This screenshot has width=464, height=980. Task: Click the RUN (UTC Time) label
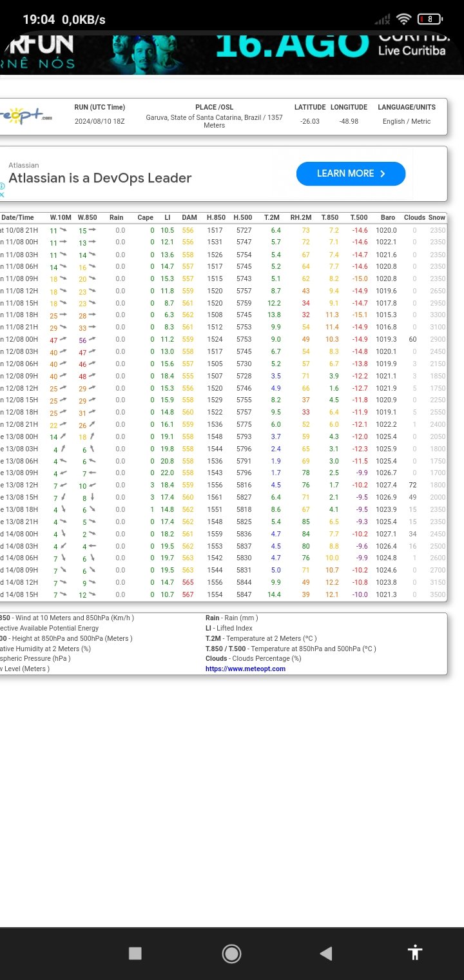100,108
